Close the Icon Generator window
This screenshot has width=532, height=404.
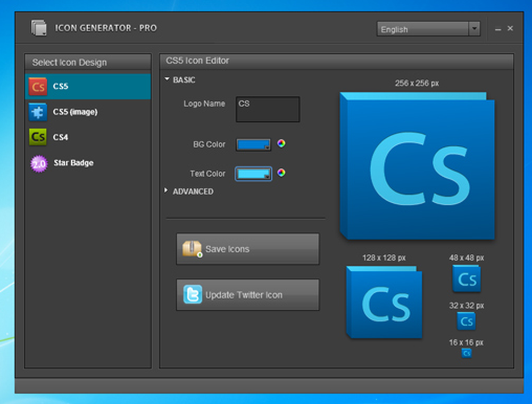pos(510,29)
